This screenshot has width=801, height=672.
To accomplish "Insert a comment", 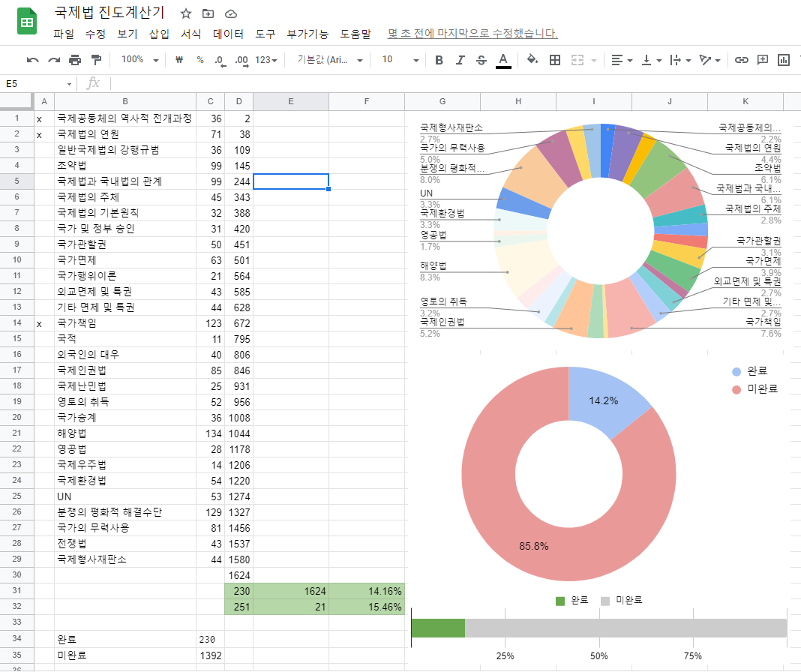I will click(763, 60).
